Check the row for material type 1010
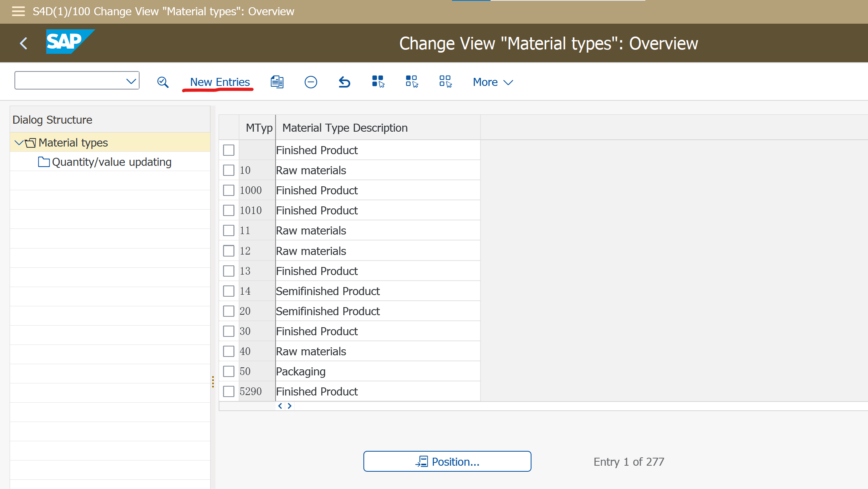Viewport: 868px width, 489px height. pyautogui.click(x=229, y=210)
